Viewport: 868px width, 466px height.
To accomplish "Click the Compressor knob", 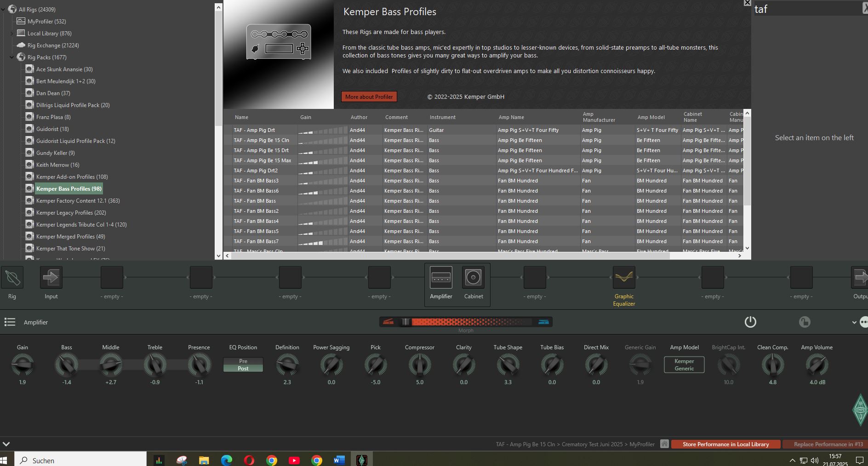I will pyautogui.click(x=419, y=365).
